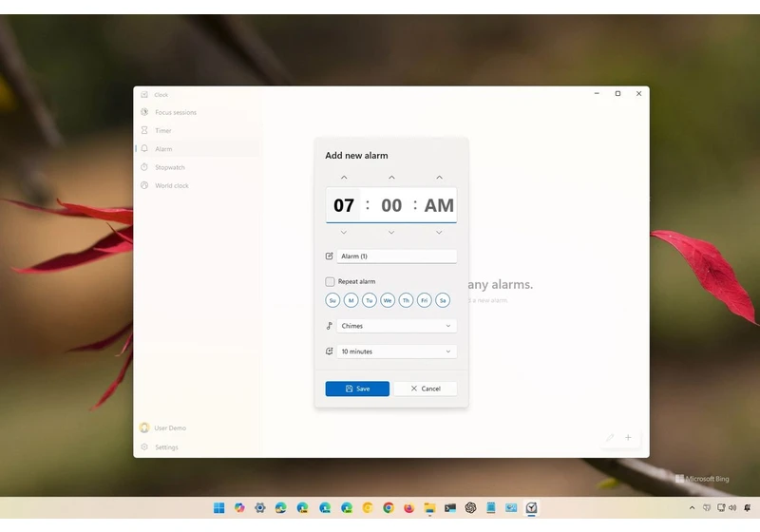
Task: Launch Copilot from the taskbar
Action: point(239,507)
